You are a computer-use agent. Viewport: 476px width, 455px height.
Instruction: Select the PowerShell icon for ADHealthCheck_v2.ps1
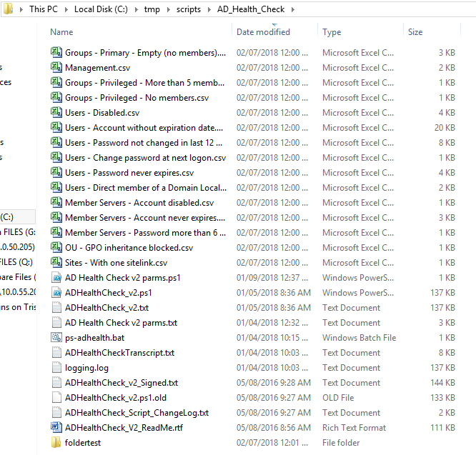[x=56, y=293]
